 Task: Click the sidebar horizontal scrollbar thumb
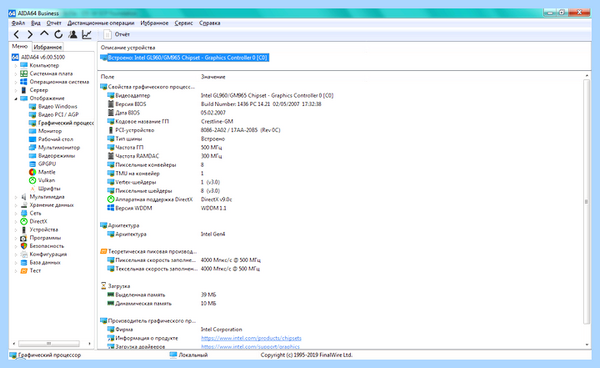tap(49, 344)
